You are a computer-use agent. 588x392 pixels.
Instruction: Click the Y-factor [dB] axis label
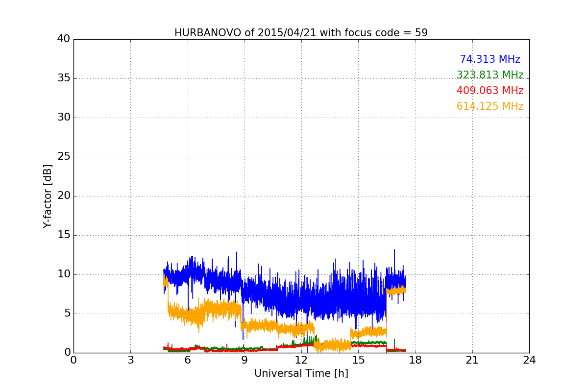pyautogui.click(x=48, y=196)
